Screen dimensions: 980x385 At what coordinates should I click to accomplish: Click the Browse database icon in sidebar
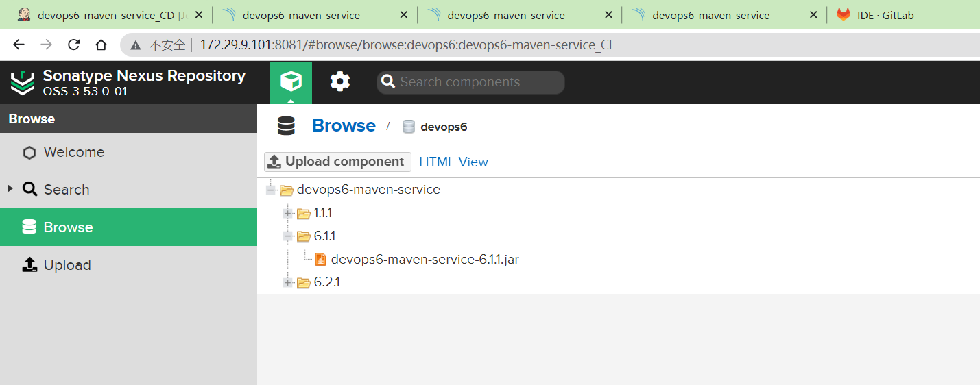(29, 227)
